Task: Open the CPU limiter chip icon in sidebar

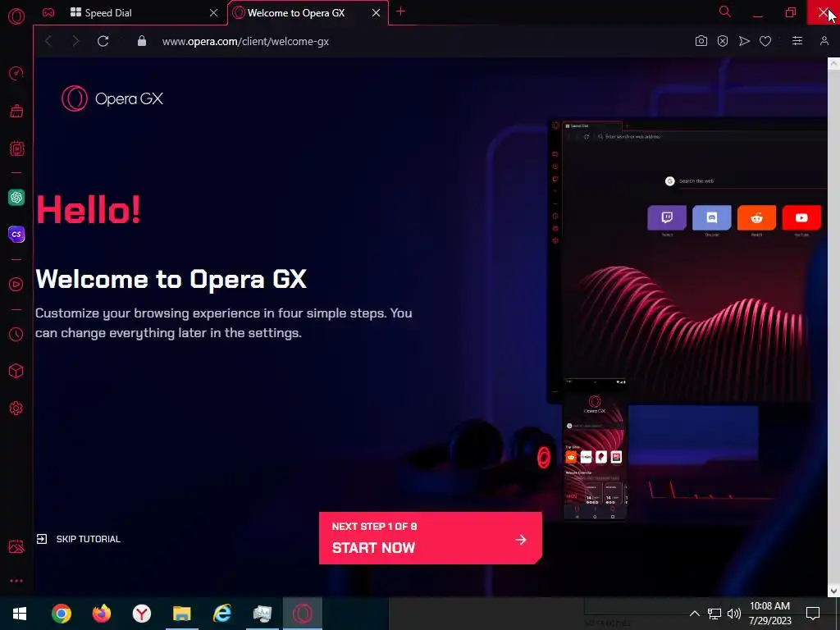Action: click(16, 148)
